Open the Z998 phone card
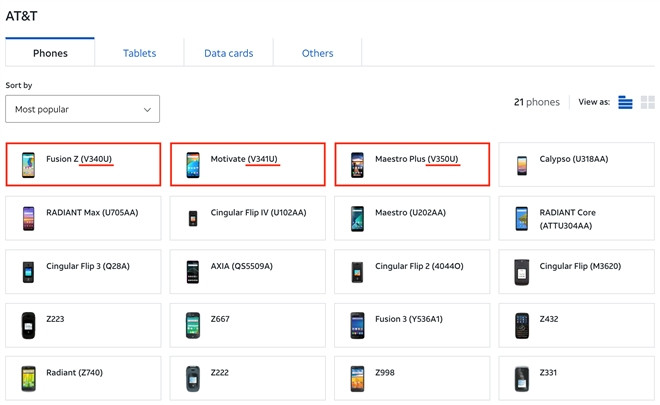Viewport: 660px width, 405px height. (x=412, y=378)
